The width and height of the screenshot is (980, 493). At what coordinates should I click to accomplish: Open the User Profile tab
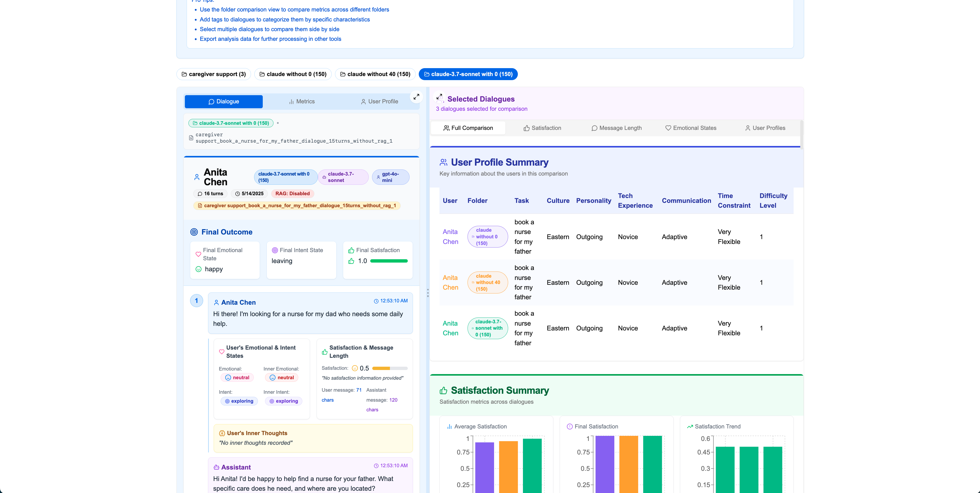379,102
